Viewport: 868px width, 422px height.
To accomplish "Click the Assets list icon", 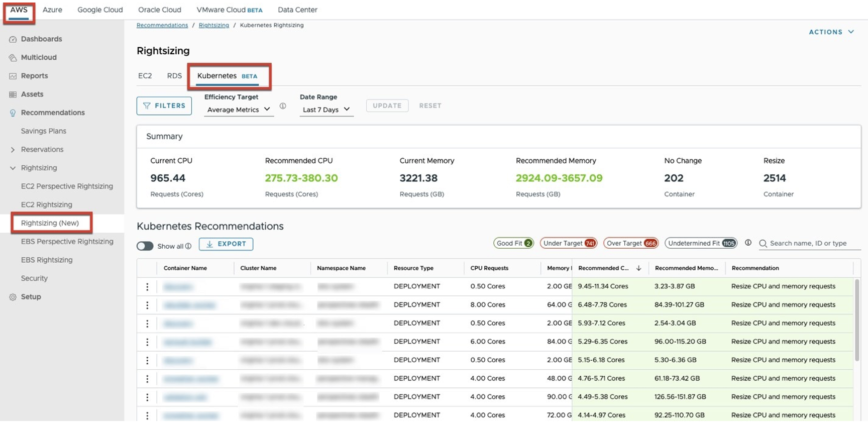I will coord(13,94).
